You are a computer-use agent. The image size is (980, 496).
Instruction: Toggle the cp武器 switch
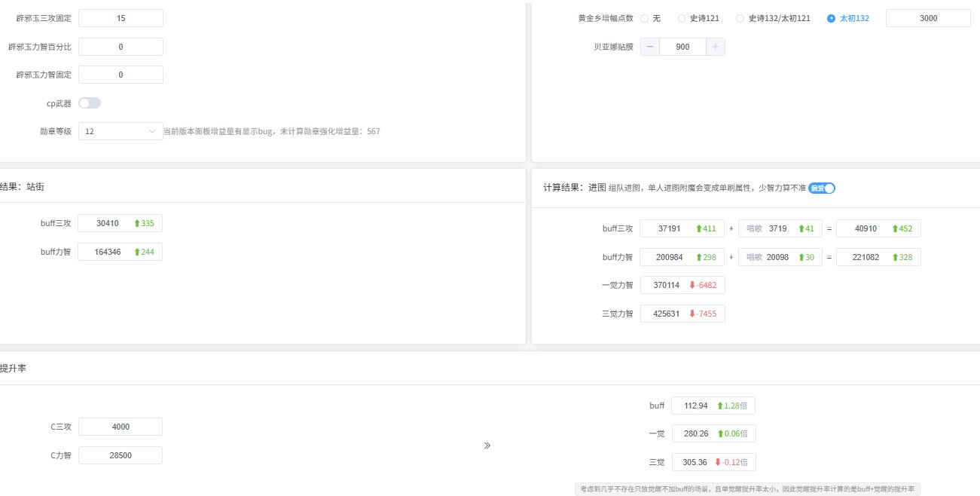(x=90, y=103)
